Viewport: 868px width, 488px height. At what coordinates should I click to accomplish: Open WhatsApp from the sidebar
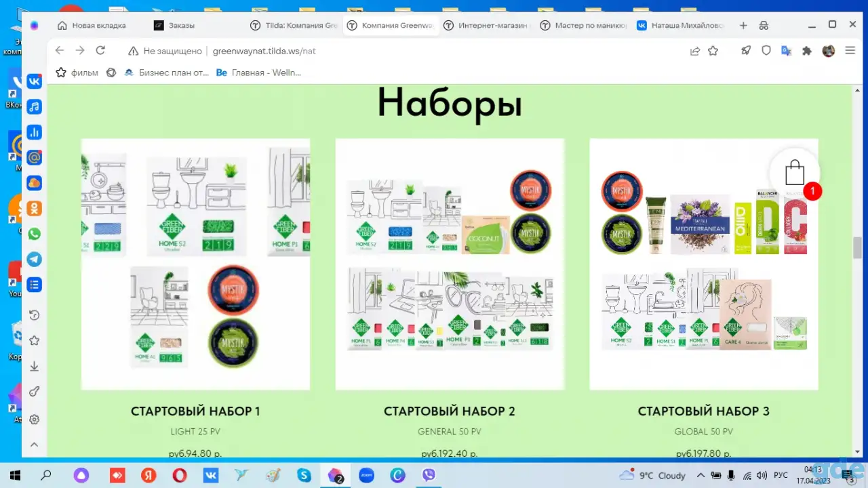(34, 234)
